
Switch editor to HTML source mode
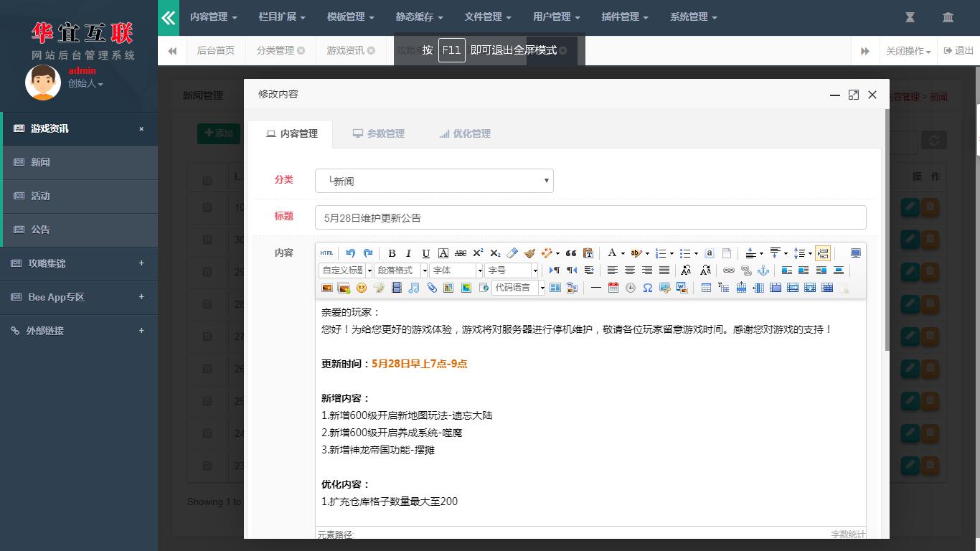click(x=326, y=253)
